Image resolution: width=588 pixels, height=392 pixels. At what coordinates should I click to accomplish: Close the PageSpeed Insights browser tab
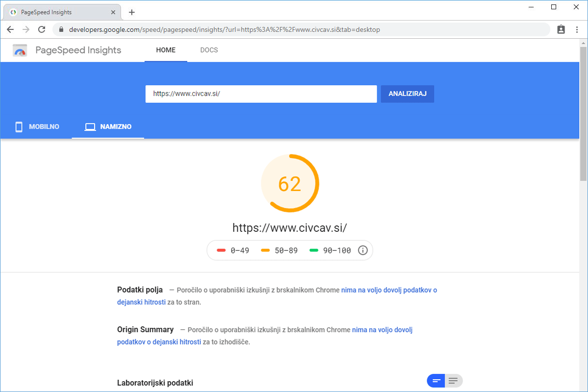pyautogui.click(x=113, y=12)
